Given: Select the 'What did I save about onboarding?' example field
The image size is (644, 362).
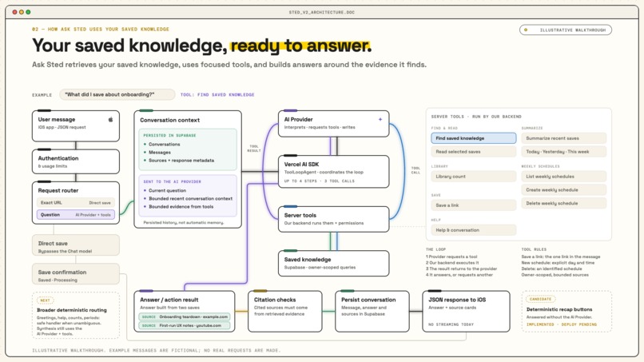Looking at the screenshot, I should 117,94.
